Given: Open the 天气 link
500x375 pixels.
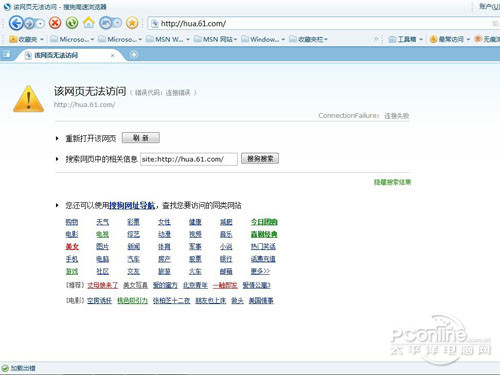Looking at the screenshot, I should 102,222.
